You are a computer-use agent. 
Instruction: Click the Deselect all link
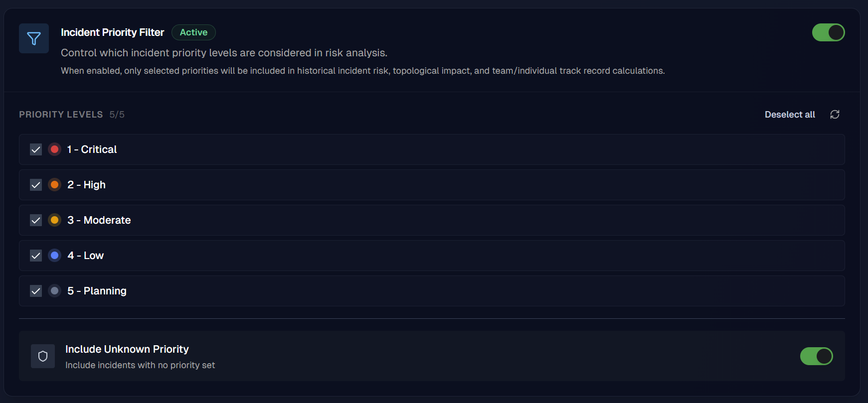click(790, 114)
